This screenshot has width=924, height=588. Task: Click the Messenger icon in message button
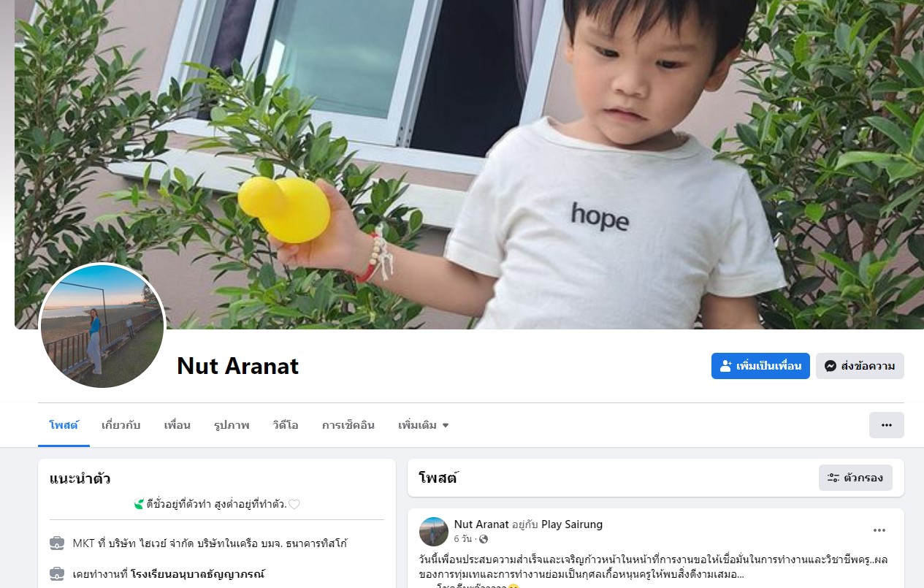click(830, 366)
